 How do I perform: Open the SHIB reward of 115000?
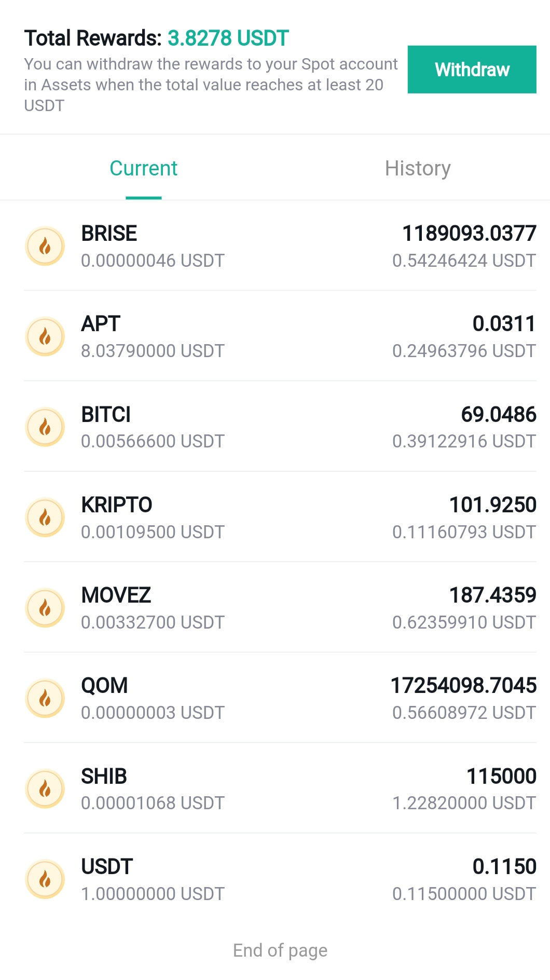click(501, 776)
